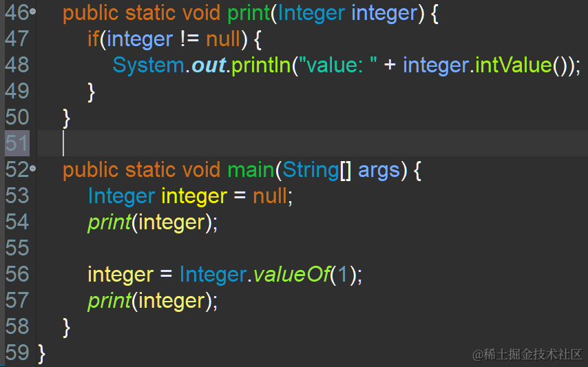This screenshot has height=367, width=588.
Task: Collapse the main method fold marker
Action: (33, 169)
